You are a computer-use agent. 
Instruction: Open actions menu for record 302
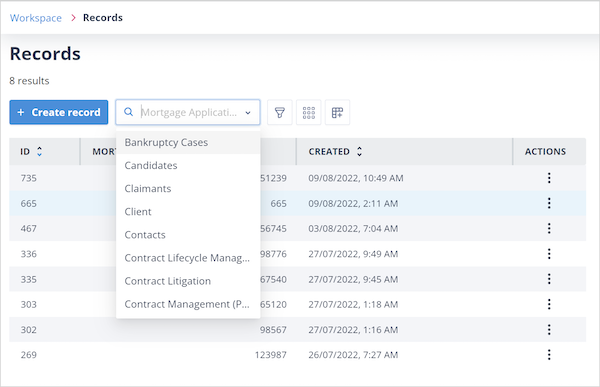[x=549, y=330]
